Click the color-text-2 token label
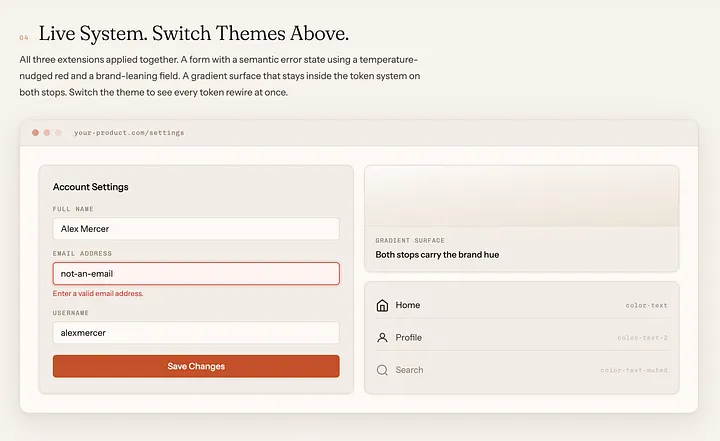 (642, 338)
